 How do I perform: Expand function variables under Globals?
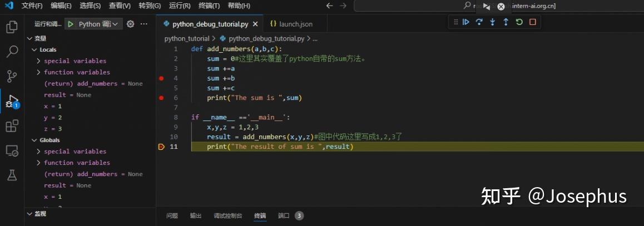(x=38, y=163)
